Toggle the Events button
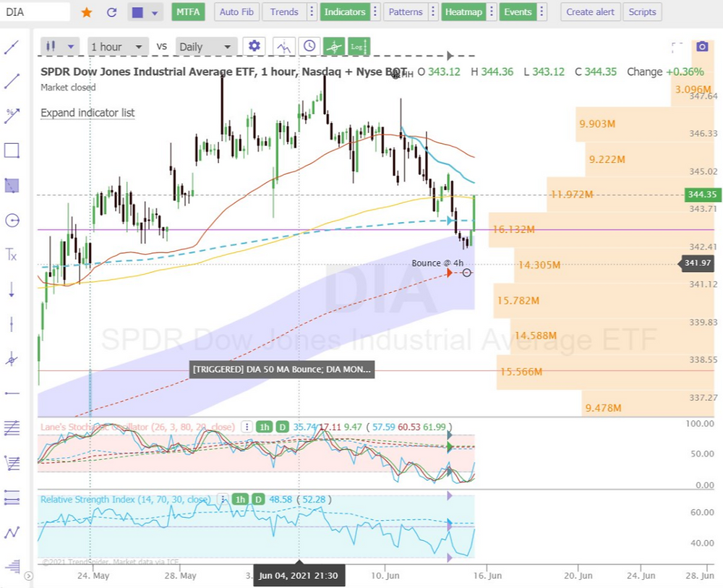723x588 pixels. click(x=518, y=12)
